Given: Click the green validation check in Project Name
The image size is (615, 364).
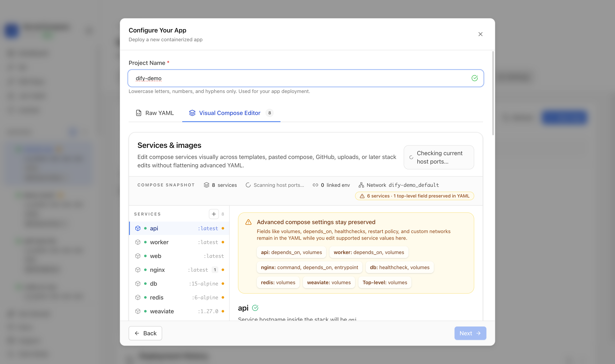Looking at the screenshot, I should coord(474,78).
